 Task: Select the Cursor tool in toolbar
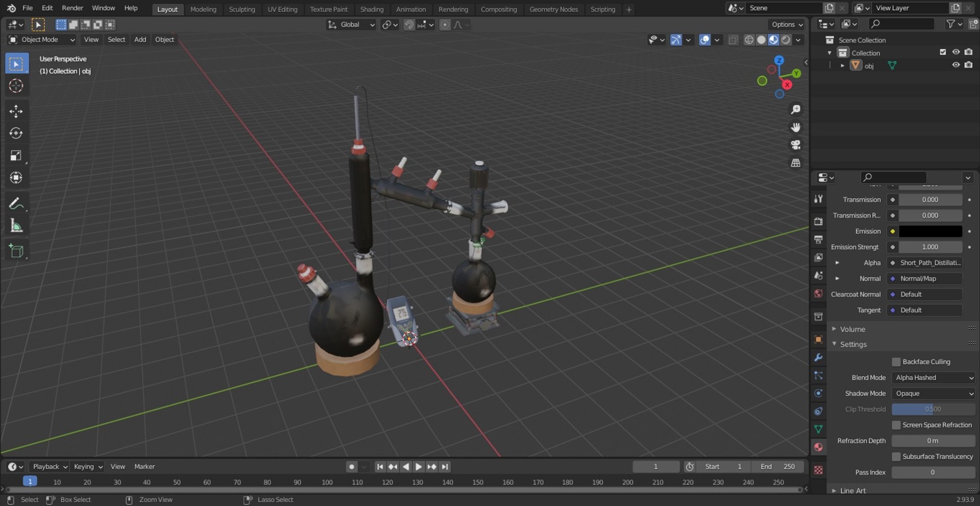point(16,86)
